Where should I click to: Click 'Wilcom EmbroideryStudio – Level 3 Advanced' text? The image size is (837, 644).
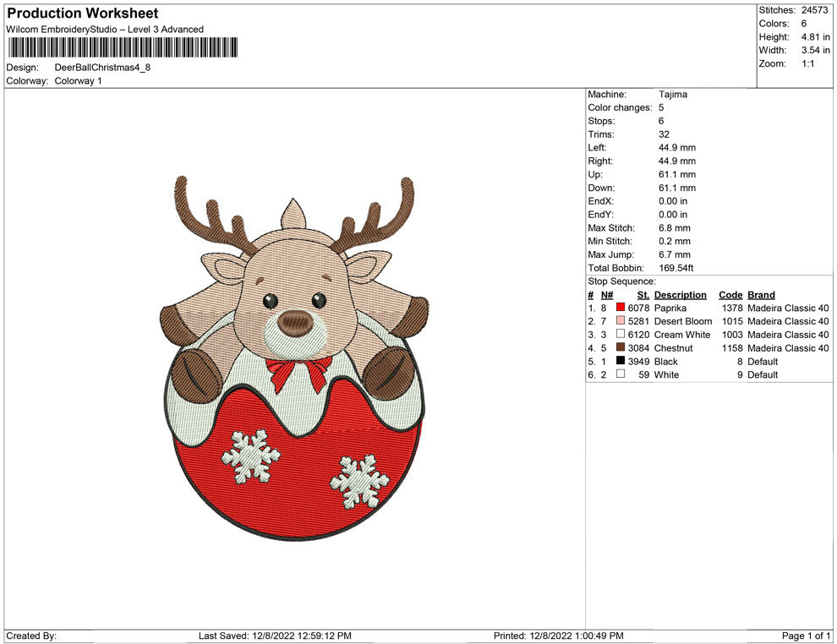[x=105, y=30]
